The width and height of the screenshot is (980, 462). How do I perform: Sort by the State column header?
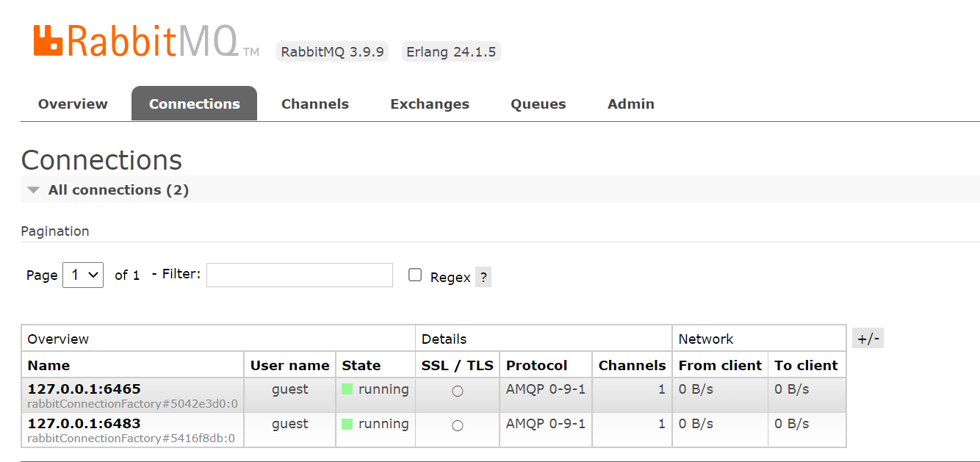tap(361, 365)
